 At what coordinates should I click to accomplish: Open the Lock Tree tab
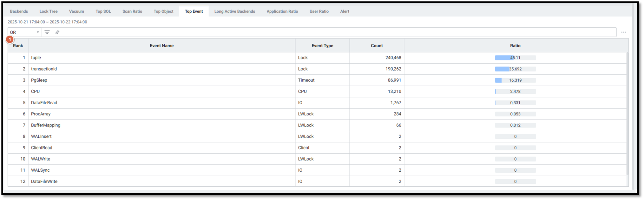(49, 11)
